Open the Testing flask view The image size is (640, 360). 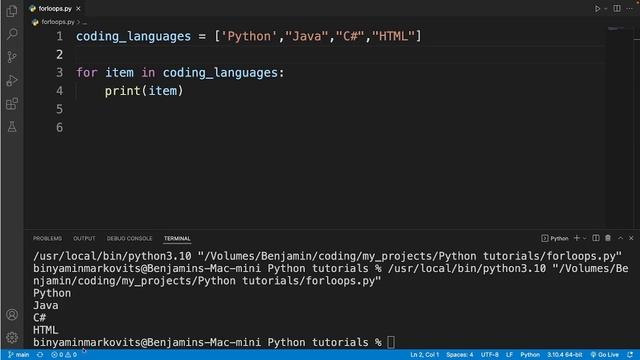pyautogui.click(x=12, y=127)
